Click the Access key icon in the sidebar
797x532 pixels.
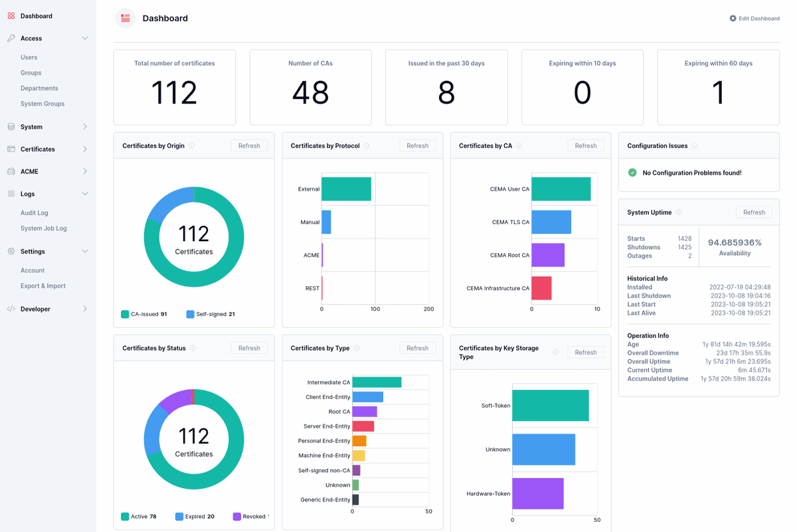click(11, 39)
